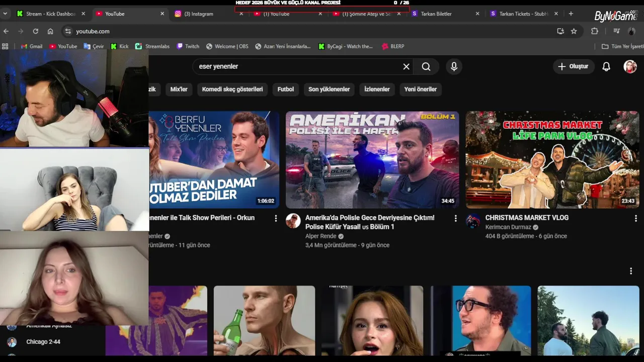Click the install app icon in address bar
The height and width of the screenshot is (362, 644).
click(560, 31)
